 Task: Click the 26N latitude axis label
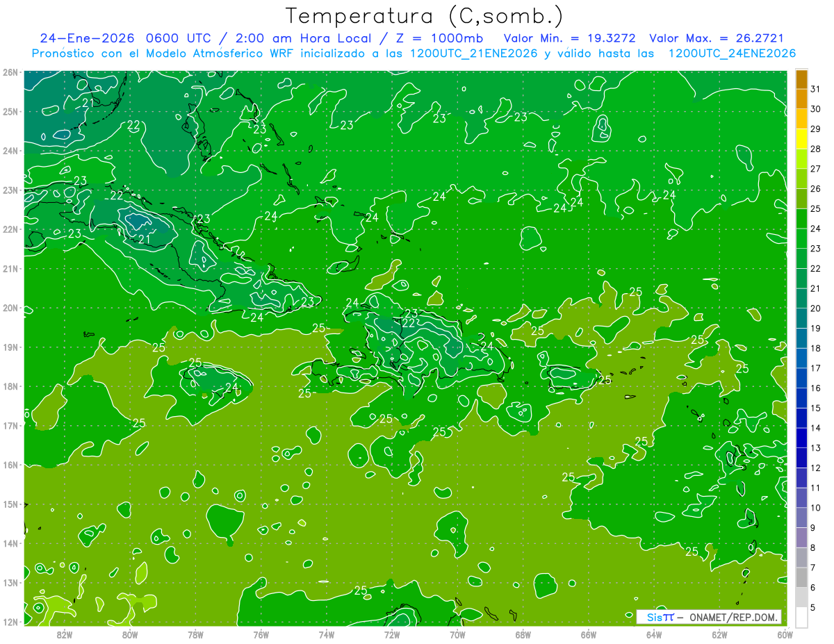click(x=10, y=72)
